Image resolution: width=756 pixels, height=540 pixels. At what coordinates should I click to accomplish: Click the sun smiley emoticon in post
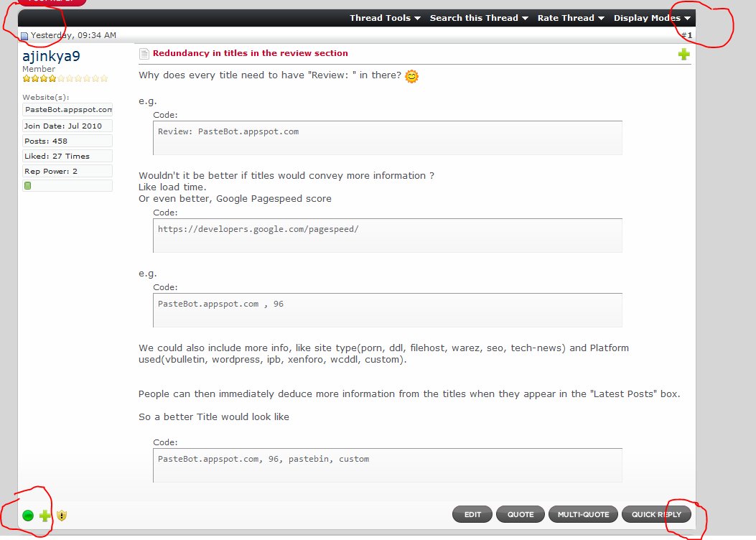[x=411, y=76]
